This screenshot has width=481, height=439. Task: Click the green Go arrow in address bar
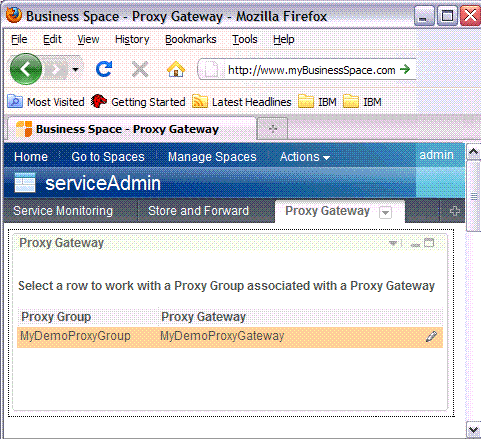click(405, 69)
